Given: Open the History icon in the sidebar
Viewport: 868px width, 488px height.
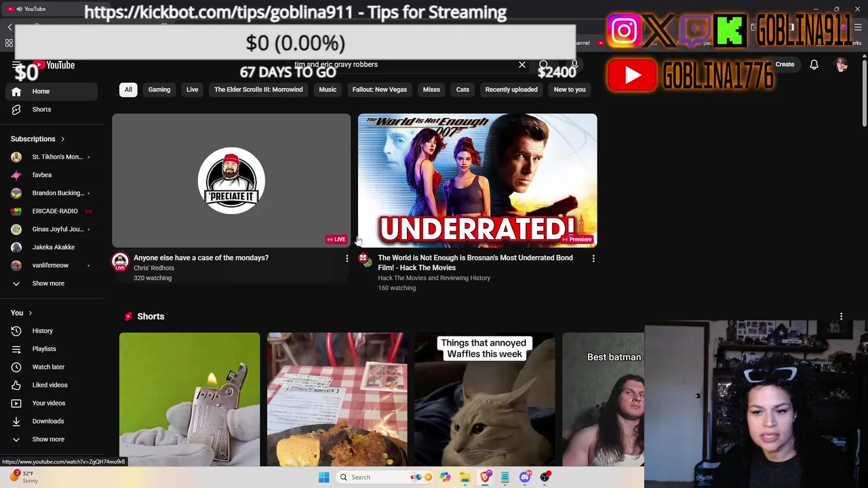Looking at the screenshot, I should click(x=16, y=331).
